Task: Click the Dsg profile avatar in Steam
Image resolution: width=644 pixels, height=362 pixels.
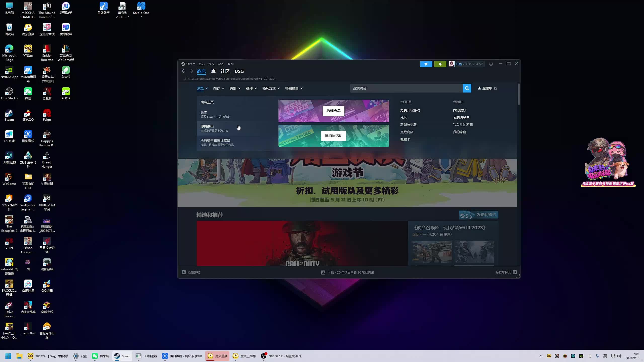Action: (452, 64)
